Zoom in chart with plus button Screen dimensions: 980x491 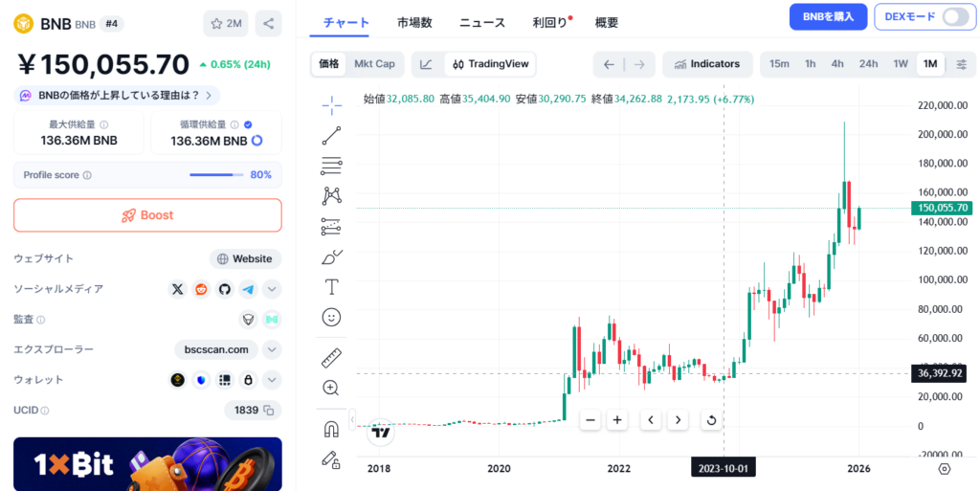point(617,420)
